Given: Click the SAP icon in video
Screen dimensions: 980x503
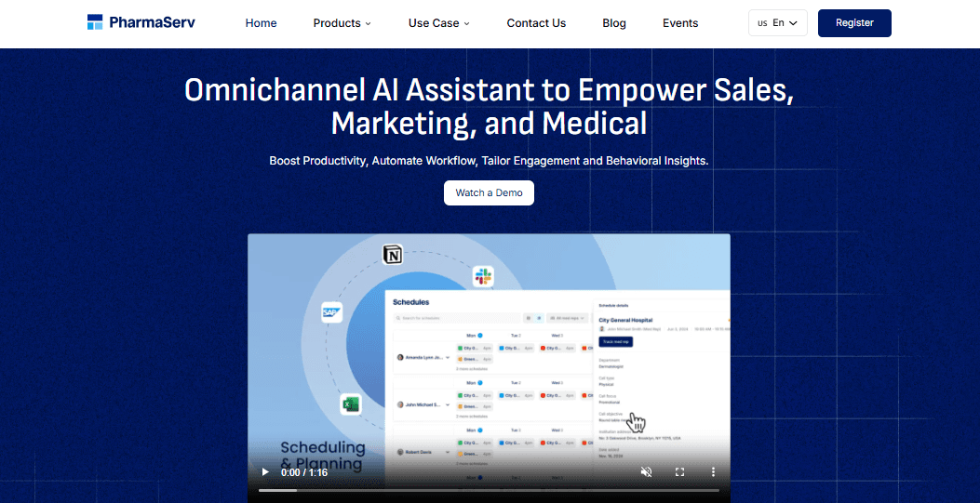Looking at the screenshot, I should (x=331, y=312).
